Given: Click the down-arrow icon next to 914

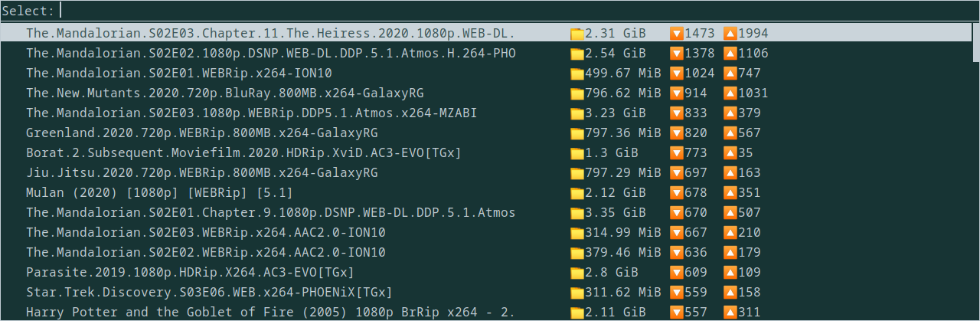Looking at the screenshot, I should (x=676, y=93).
